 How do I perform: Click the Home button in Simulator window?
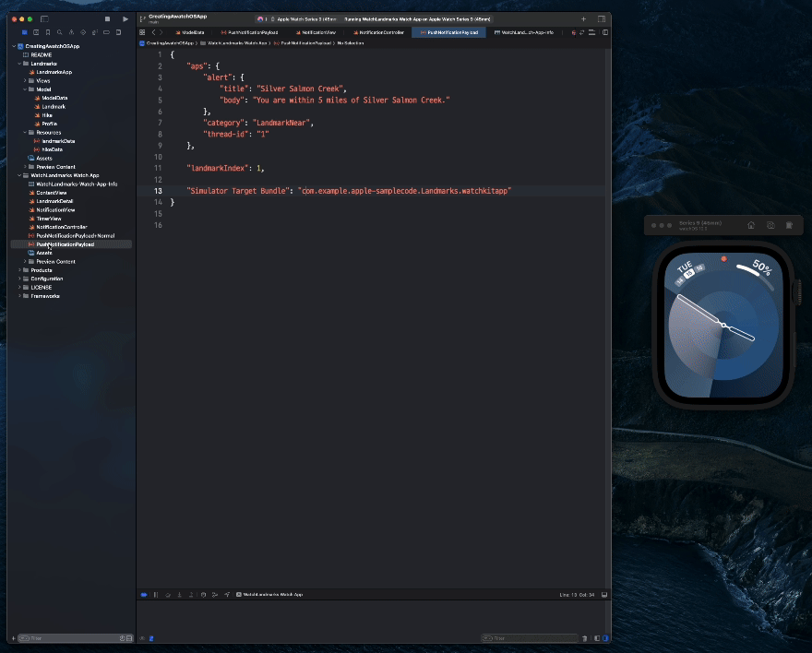point(751,225)
